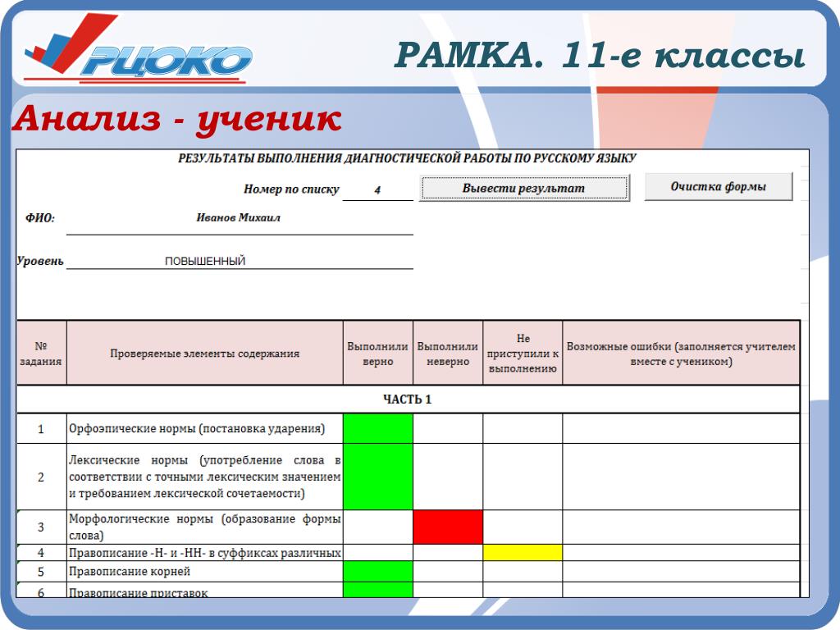Click the 'Лексические нормы' description cell

click(204, 477)
